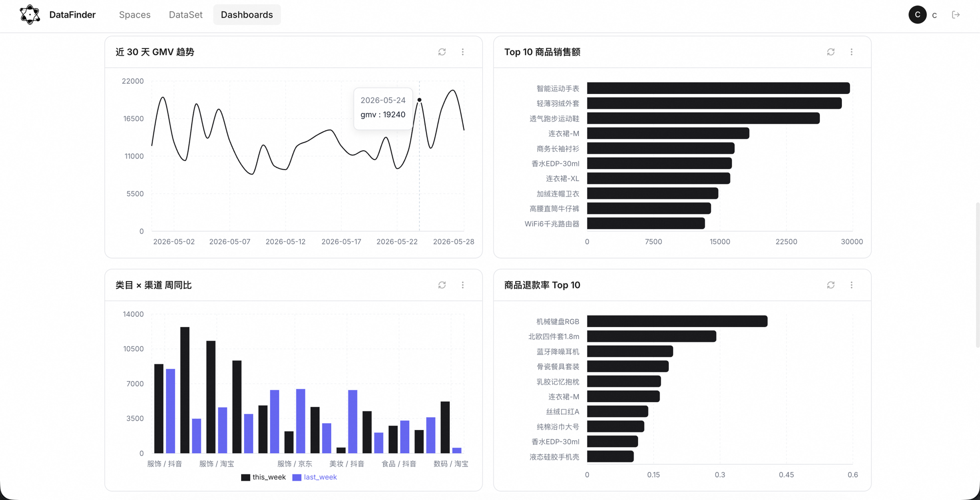Click the 商务长袖衬衫 label
The image size is (980, 500).
pos(558,149)
